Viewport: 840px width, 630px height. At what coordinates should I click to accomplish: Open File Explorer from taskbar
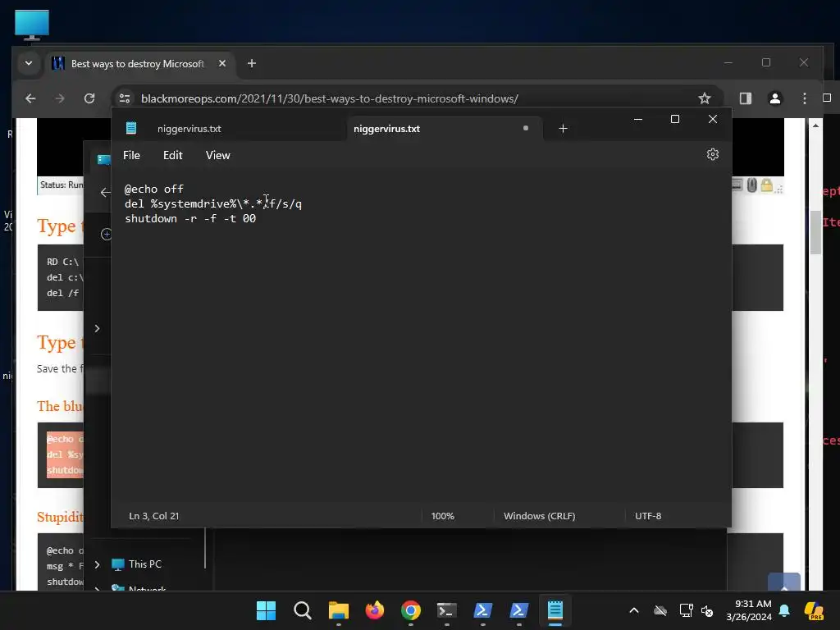tap(339, 610)
